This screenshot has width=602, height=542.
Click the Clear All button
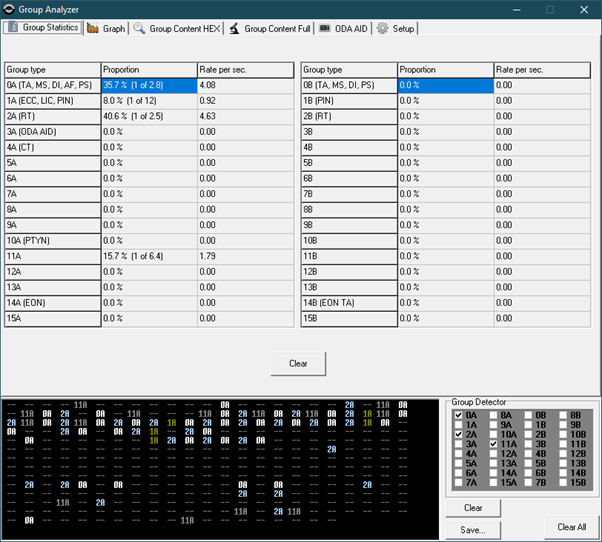pyautogui.click(x=572, y=527)
